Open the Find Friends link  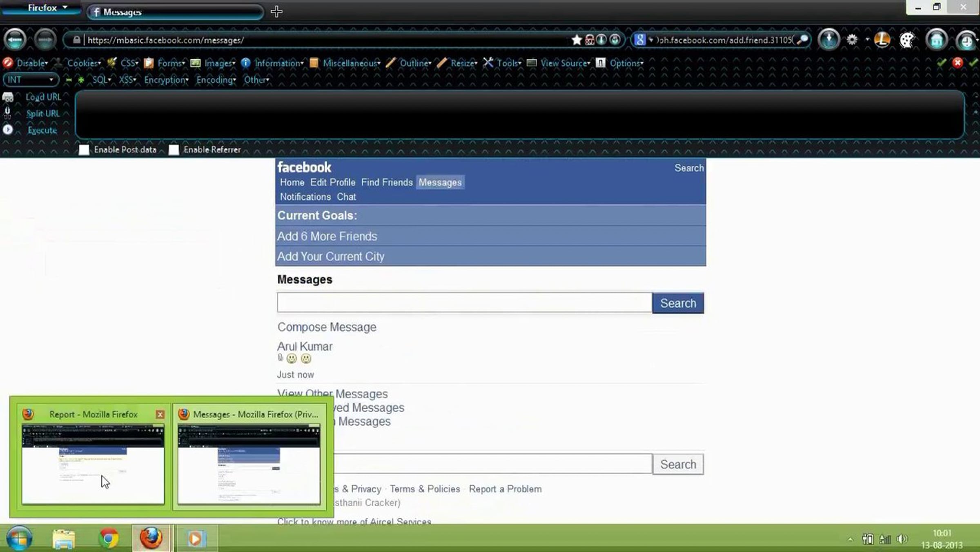(387, 183)
